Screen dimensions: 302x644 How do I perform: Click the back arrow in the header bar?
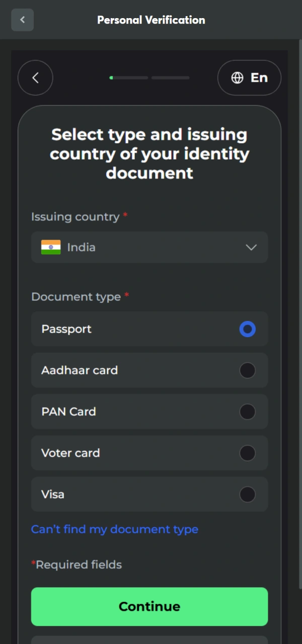[22, 20]
